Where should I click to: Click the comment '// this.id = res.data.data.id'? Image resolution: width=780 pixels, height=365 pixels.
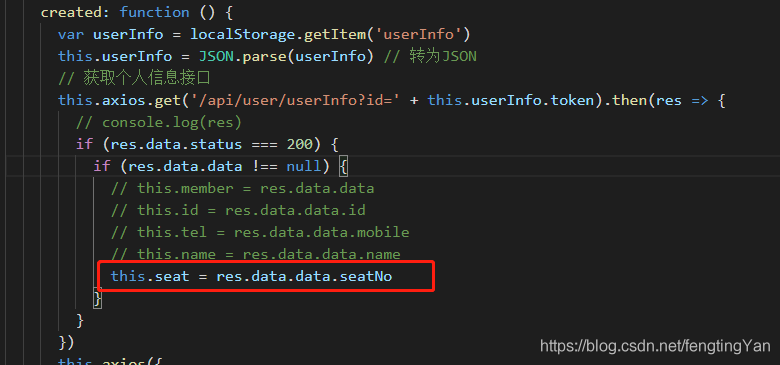[x=238, y=210]
